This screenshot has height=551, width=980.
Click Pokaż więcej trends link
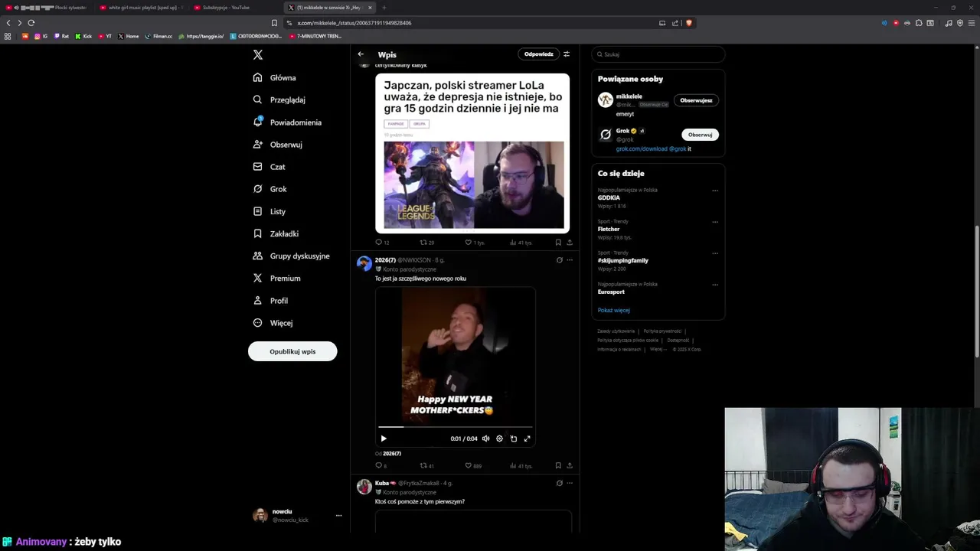click(614, 311)
